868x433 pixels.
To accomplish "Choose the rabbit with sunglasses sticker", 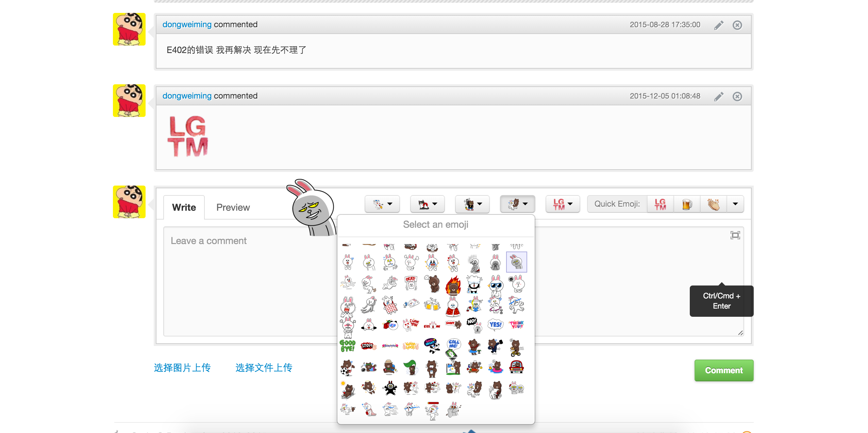I will [x=496, y=284].
